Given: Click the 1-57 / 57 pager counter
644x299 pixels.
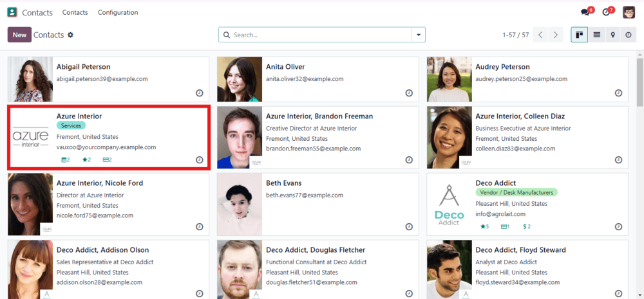Looking at the screenshot, I should (x=515, y=35).
